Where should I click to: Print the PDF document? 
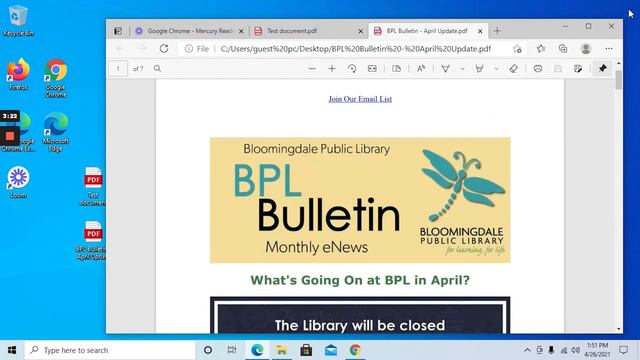538,69
